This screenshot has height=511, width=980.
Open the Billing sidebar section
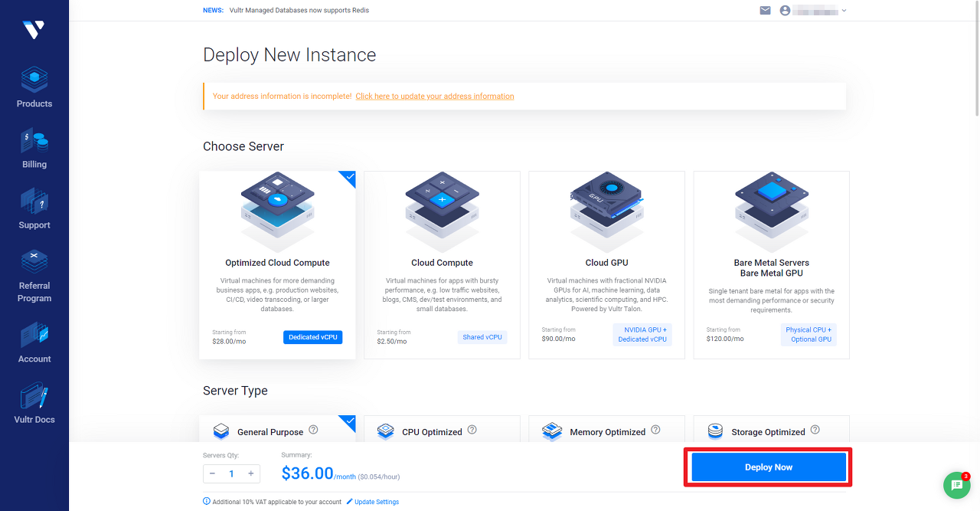click(x=34, y=148)
